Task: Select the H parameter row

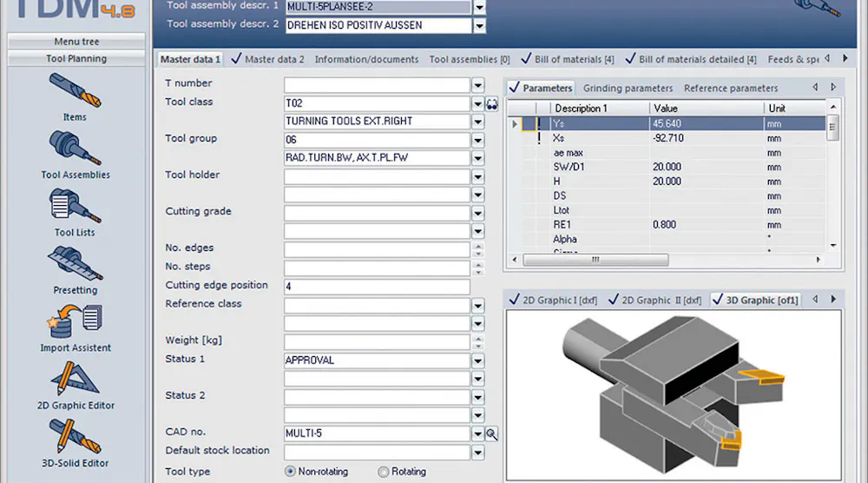Action: click(x=667, y=182)
